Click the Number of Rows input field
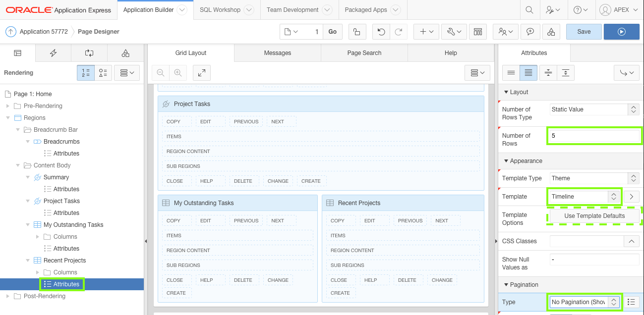This screenshot has height=315, width=644. (594, 136)
